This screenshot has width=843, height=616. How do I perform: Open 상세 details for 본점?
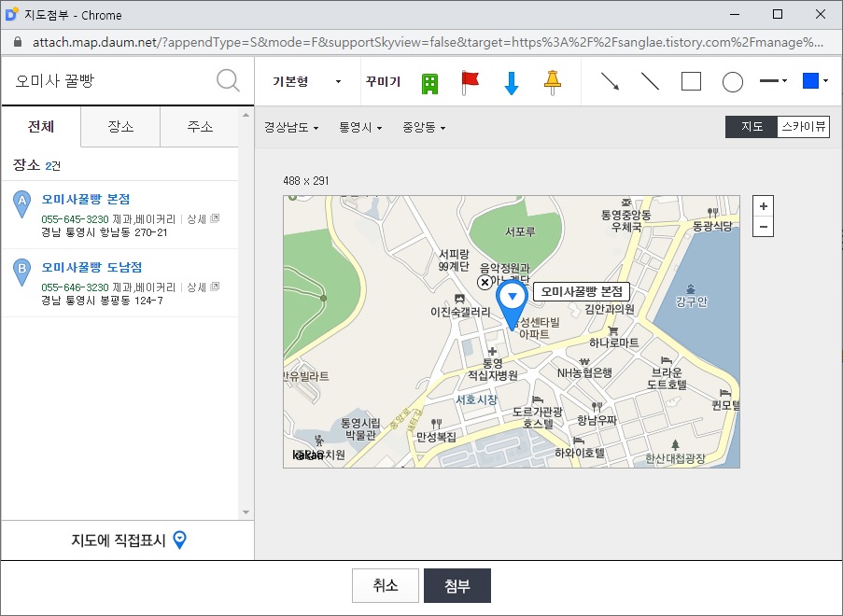[x=203, y=219]
